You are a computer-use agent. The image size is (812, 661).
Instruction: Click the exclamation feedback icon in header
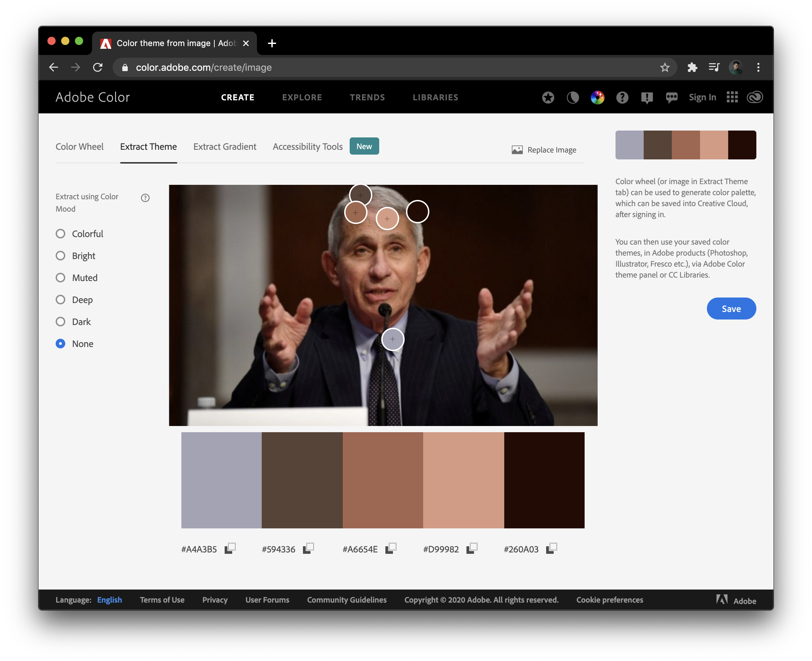[x=647, y=98]
